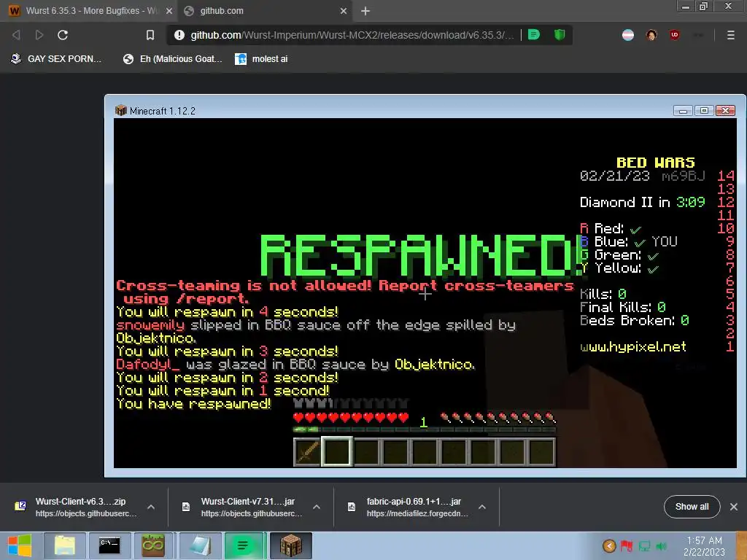747x560 pixels.
Task: Go forward in browser history
Action: tap(39, 35)
